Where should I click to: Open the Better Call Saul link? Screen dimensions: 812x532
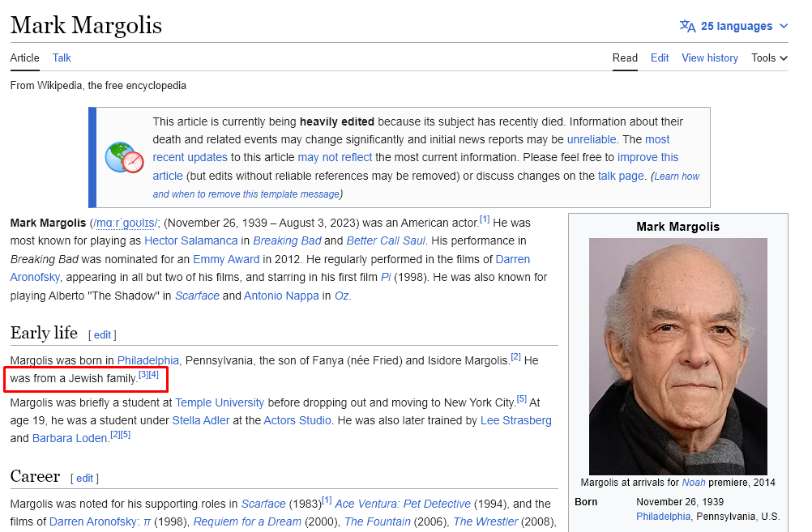point(386,240)
